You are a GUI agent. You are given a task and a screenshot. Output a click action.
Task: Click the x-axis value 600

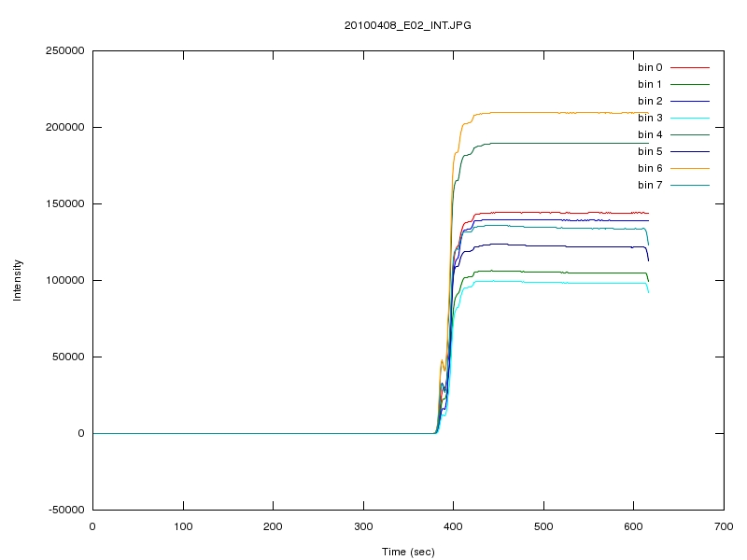tap(634, 526)
